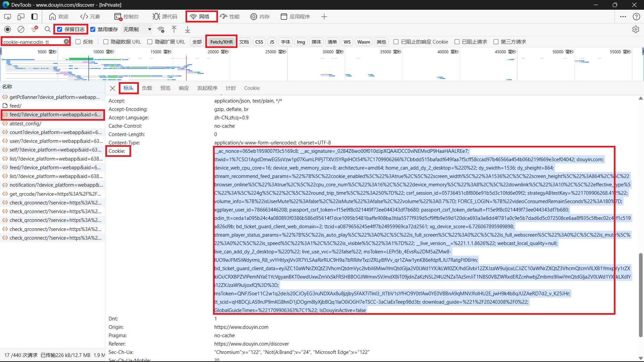The image size is (644, 362).
Task: Toggle the device emulation icon
Action: (x=21, y=16)
